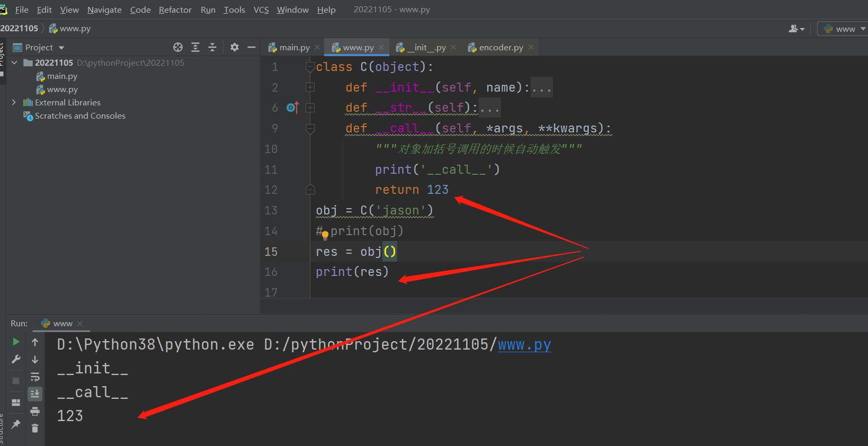Image resolution: width=868 pixels, height=446 pixels.
Task: Click the restore layout icon in Run panel
Action: (16, 403)
